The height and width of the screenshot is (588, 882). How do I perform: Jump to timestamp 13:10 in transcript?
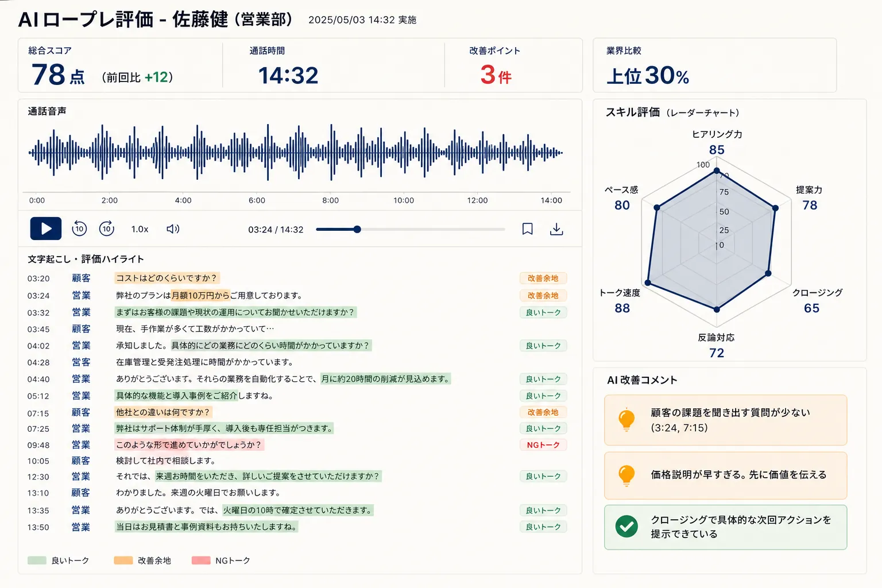(38, 493)
